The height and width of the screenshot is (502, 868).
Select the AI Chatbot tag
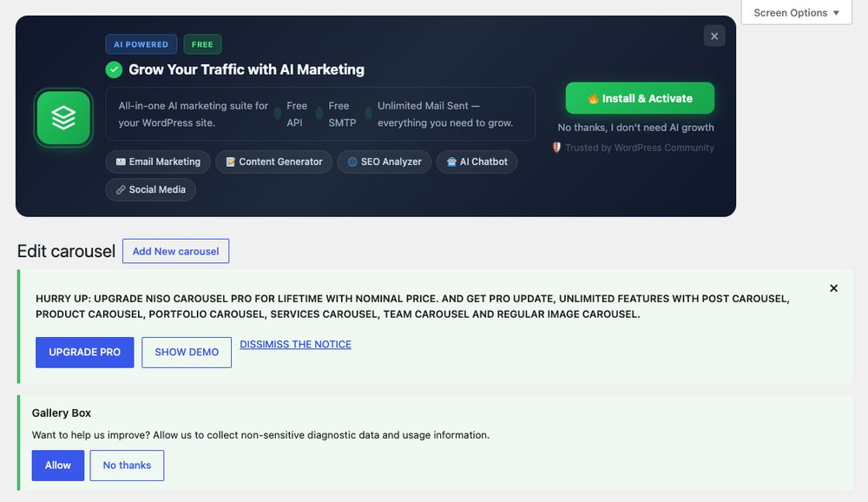(477, 162)
